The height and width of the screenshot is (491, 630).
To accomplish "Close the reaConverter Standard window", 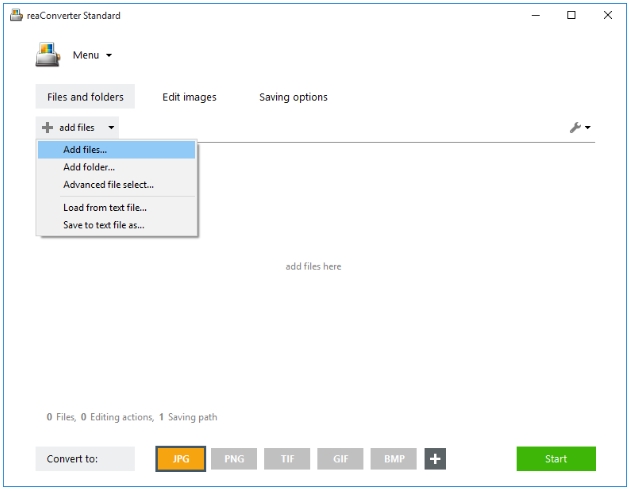I will pos(608,15).
